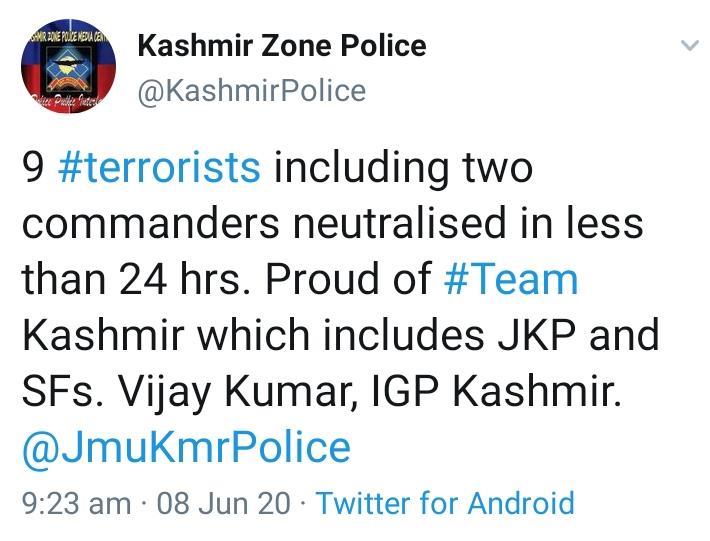The image size is (710, 541).
Task: Expand the tweet options chevron
Action: (x=690, y=45)
